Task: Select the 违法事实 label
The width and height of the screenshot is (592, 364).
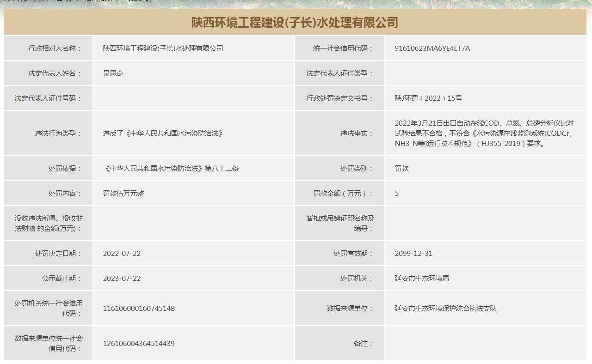Action: (357, 133)
